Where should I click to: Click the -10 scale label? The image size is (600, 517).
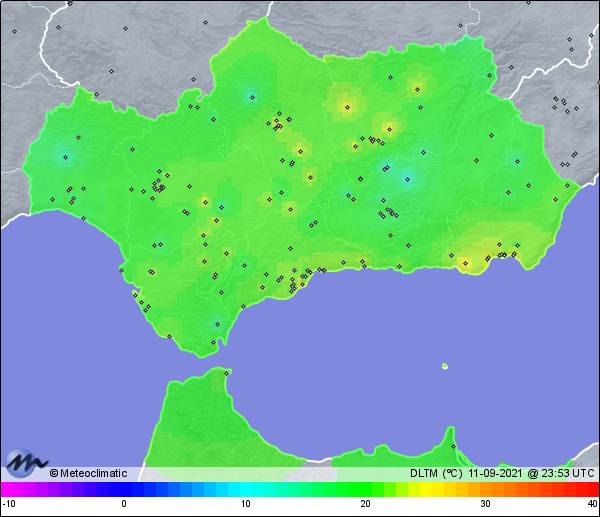click(8, 504)
